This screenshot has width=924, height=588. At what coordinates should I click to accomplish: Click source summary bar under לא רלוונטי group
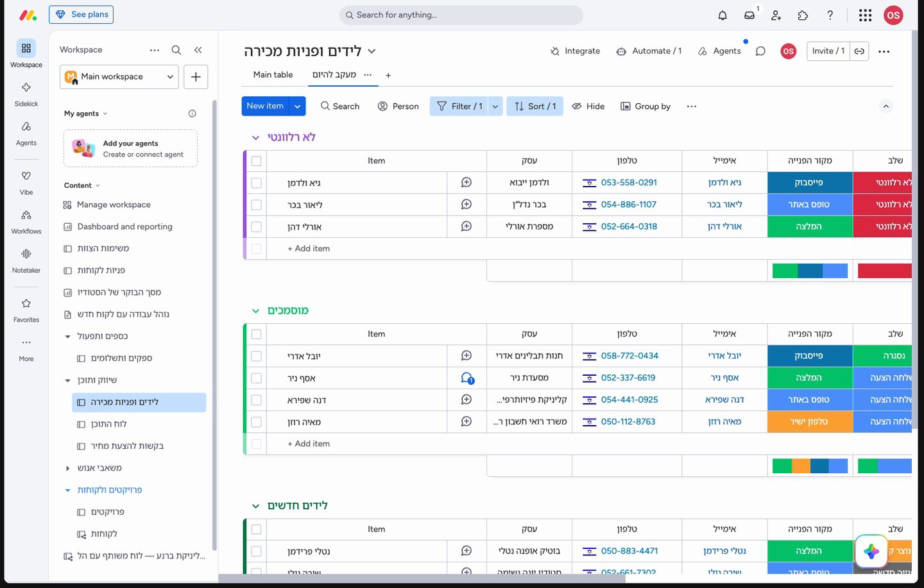click(810, 271)
